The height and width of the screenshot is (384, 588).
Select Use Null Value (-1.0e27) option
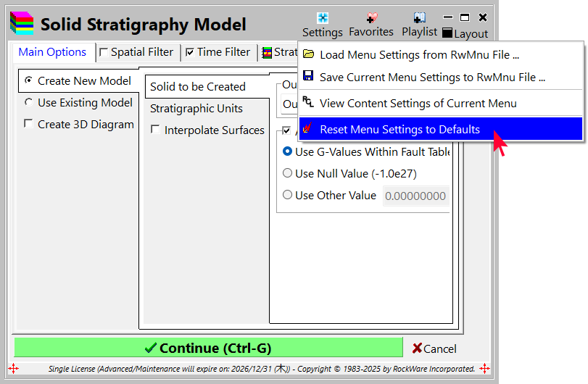[288, 174]
